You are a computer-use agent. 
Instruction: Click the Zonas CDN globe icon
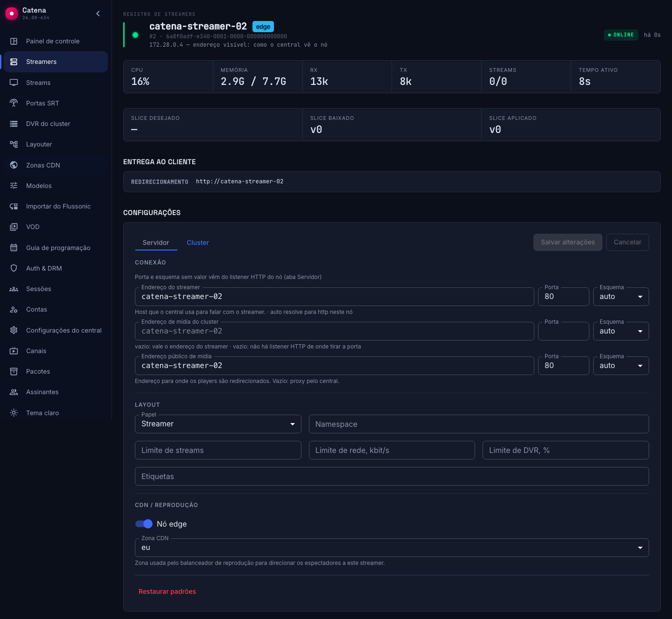tap(14, 165)
